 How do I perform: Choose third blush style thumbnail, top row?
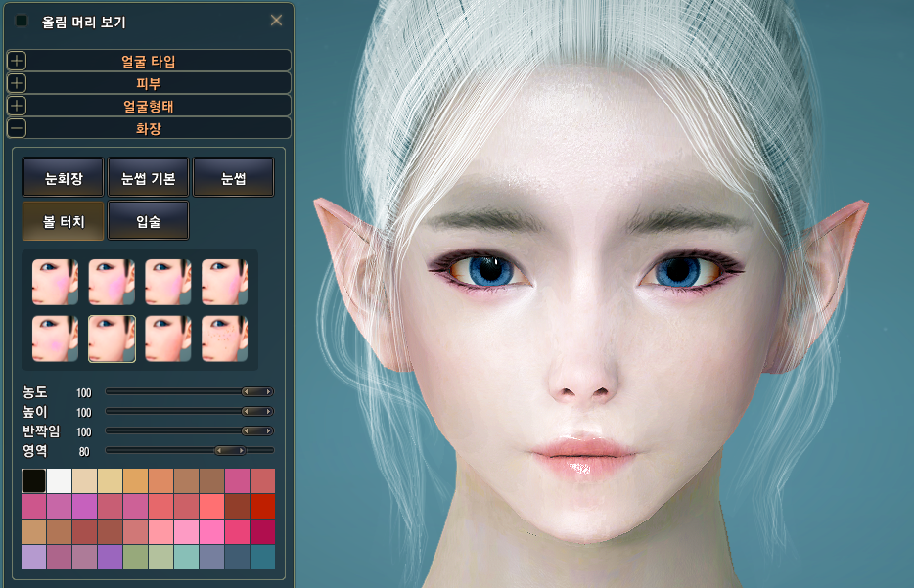168,282
